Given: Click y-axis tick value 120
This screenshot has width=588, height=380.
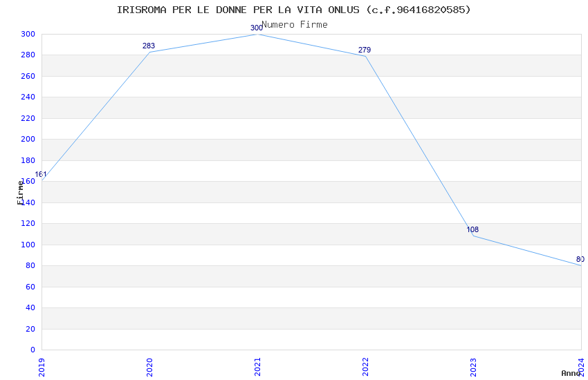Looking at the screenshot, I should (28, 223).
